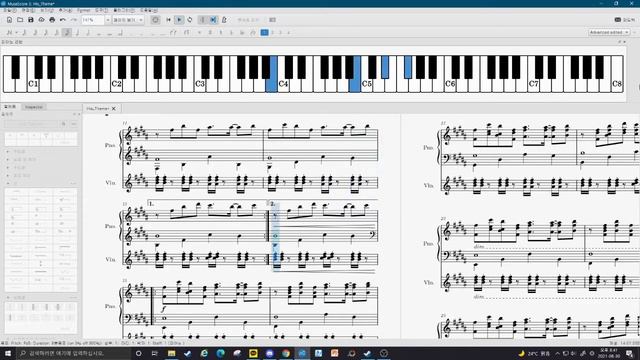This screenshot has height=360, width=640.
Task: Save the score with the floppy icon
Action: pyautogui.click(x=31, y=20)
